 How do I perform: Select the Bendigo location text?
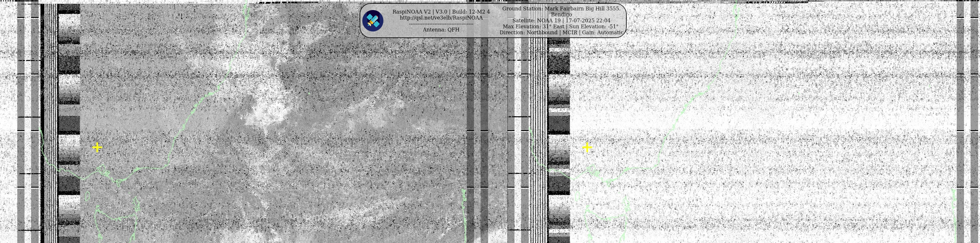561,14
